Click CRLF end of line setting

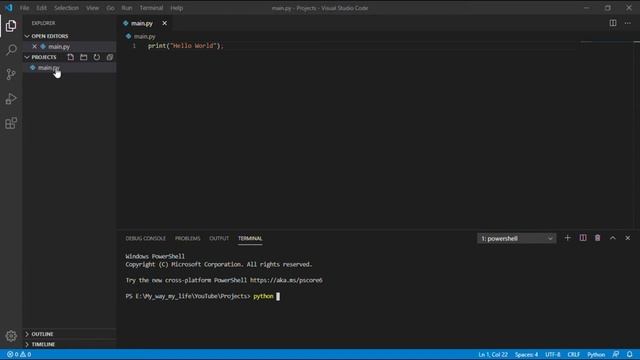coord(573,354)
